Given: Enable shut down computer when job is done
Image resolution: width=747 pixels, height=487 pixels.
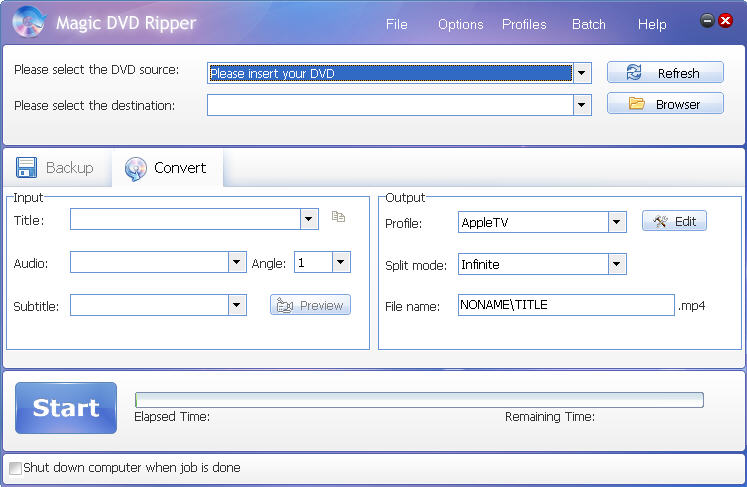Looking at the screenshot, I should point(15,468).
